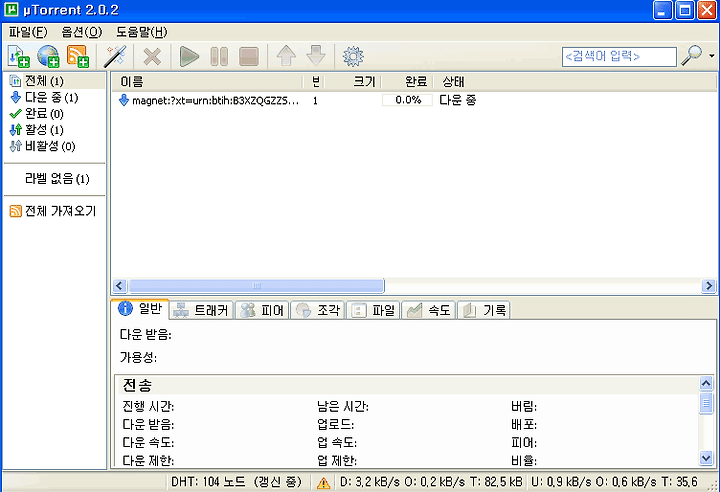
Task: Sort by the 완료 column header
Action: [x=407, y=82]
